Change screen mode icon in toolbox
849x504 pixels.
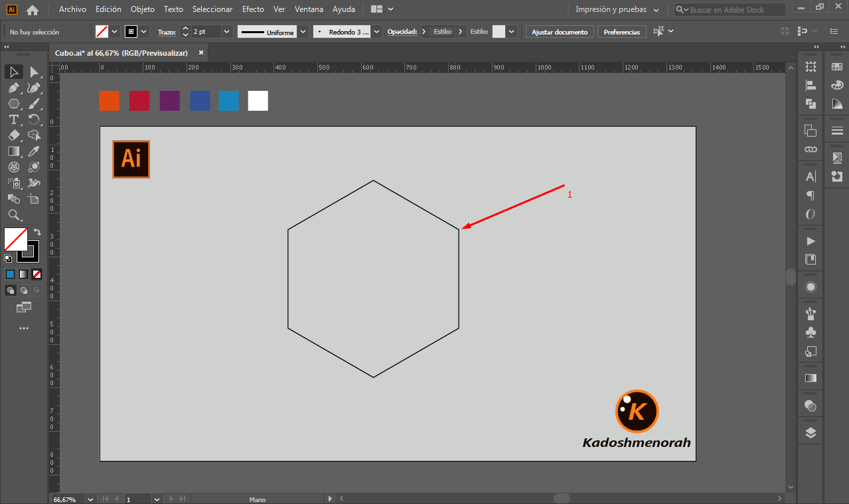click(24, 307)
